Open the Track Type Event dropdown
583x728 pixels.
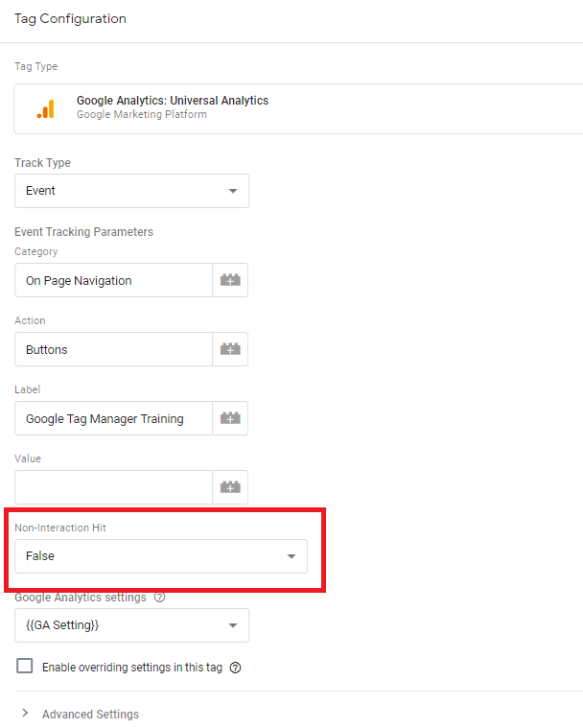(131, 191)
